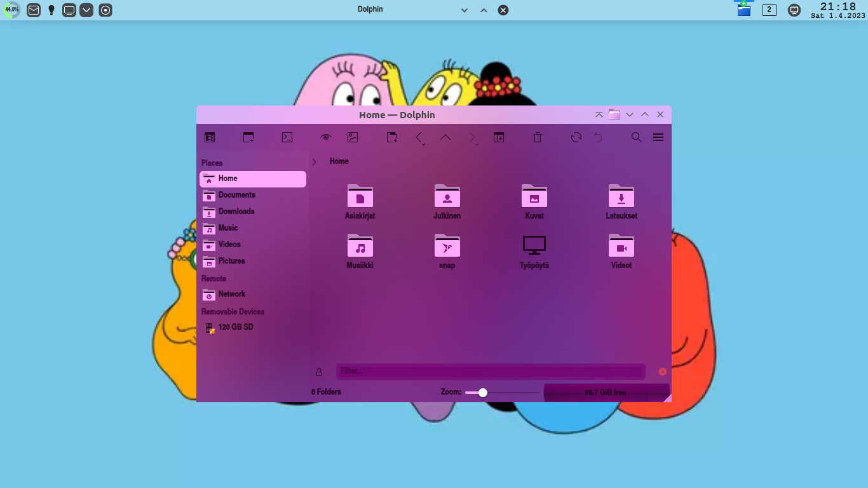Select the Kuvat folder

[x=534, y=202]
